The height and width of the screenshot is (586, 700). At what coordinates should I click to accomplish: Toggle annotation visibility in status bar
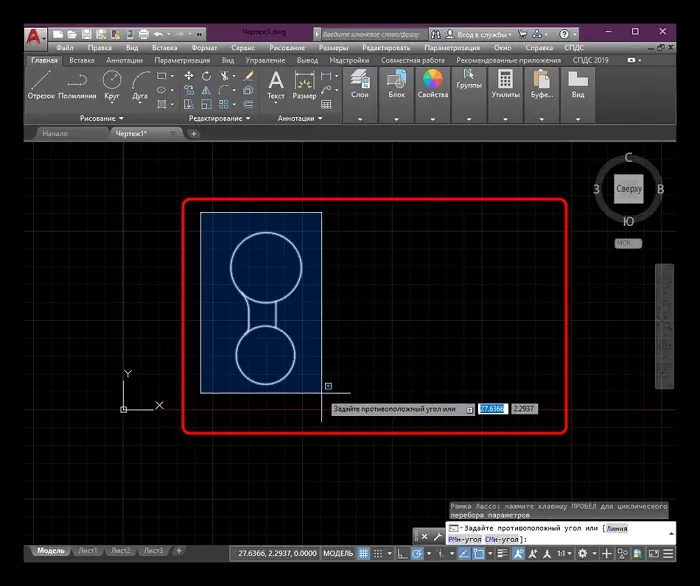(x=518, y=554)
